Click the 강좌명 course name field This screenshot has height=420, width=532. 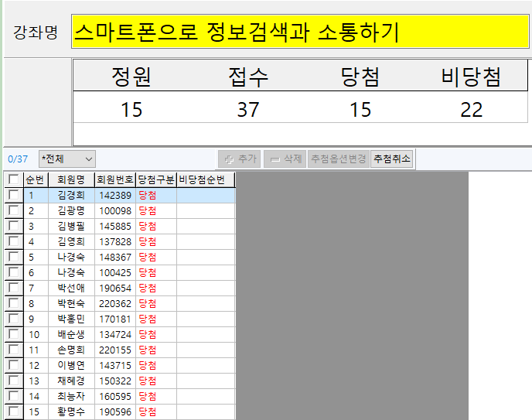pyautogui.click(x=300, y=32)
